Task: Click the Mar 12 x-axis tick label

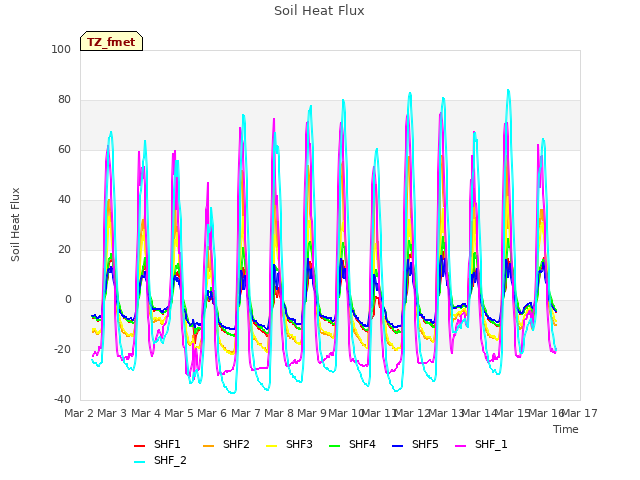Action: (x=412, y=413)
